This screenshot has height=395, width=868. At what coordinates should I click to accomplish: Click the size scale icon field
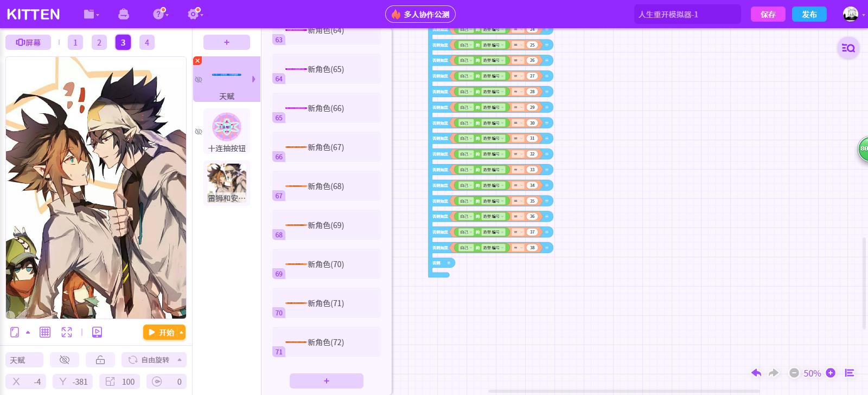[x=120, y=381]
